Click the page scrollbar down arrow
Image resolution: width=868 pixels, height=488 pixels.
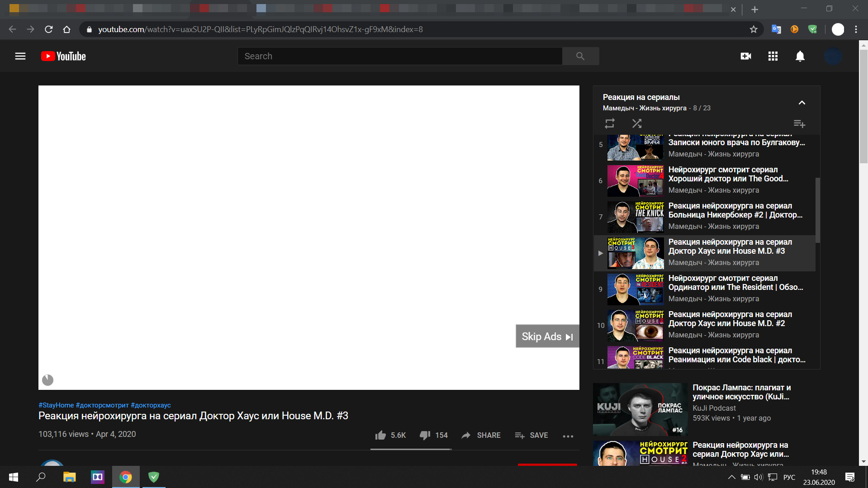point(864,462)
